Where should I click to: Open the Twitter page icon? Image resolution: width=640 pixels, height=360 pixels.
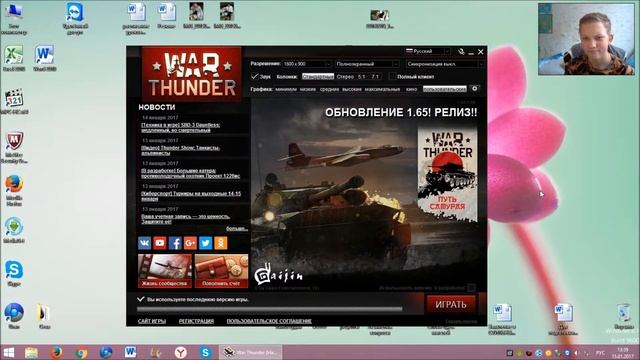coord(205,243)
